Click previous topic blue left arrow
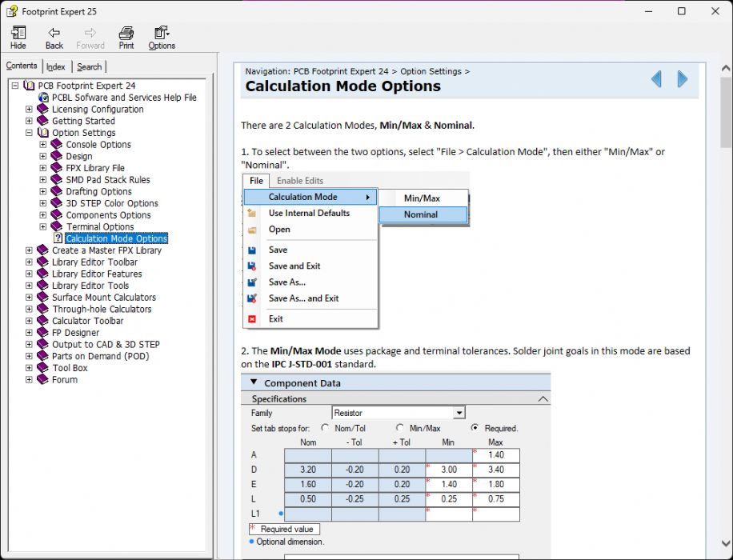Viewport: 733px width, 560px height. [x=656, y=79]
